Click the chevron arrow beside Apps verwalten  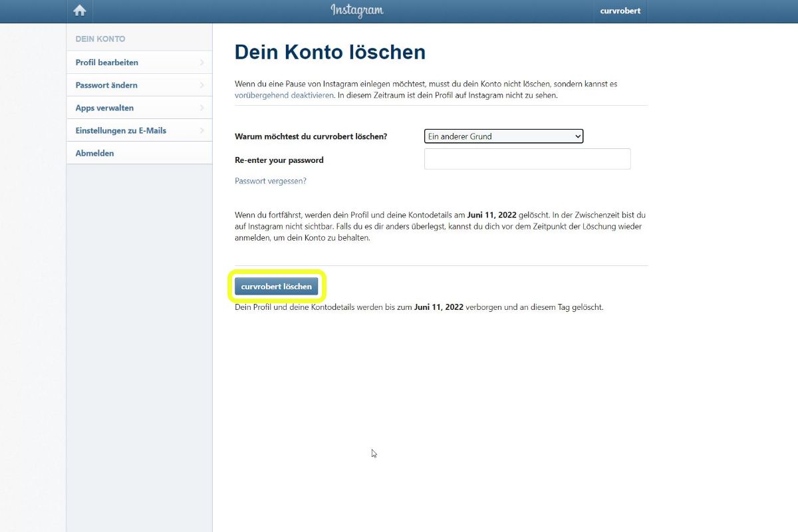click(x=201, y=108)
